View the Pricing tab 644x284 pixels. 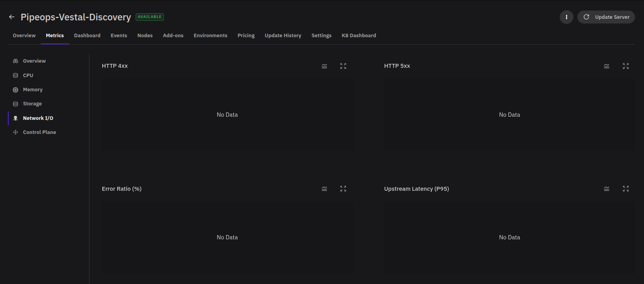[246, 35]
